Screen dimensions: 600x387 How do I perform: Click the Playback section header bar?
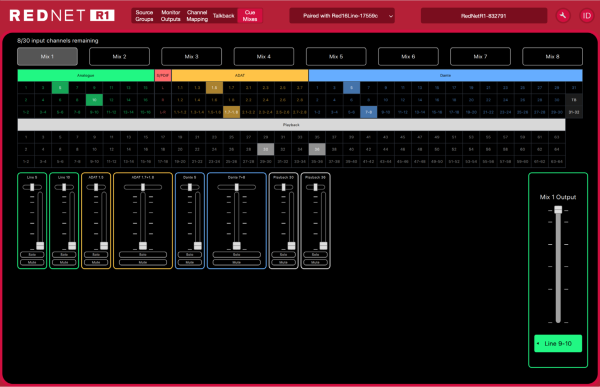291,125
